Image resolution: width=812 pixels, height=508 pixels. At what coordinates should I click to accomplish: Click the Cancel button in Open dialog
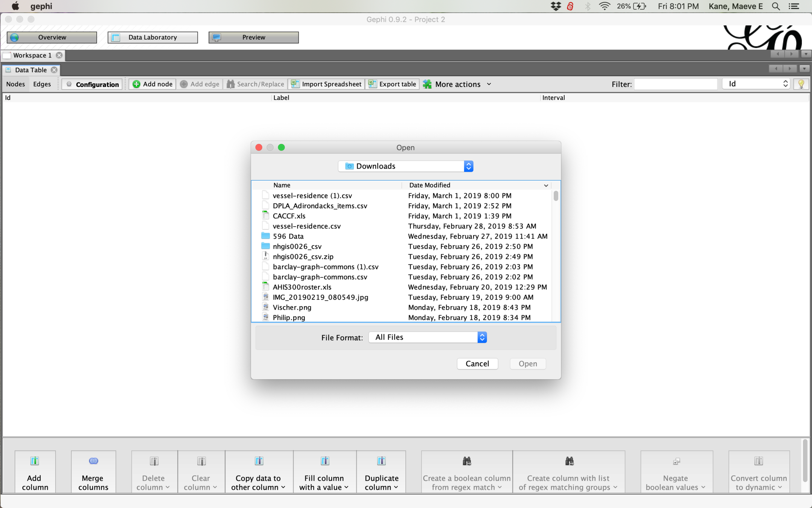tap(477, 364)
